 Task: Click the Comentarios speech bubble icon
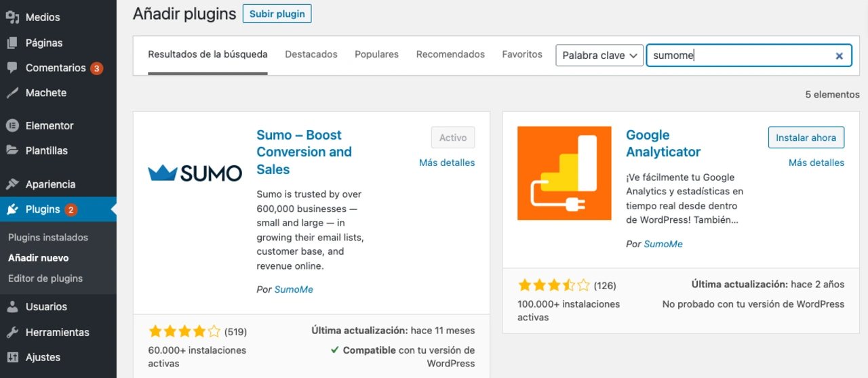pos(12,68)
